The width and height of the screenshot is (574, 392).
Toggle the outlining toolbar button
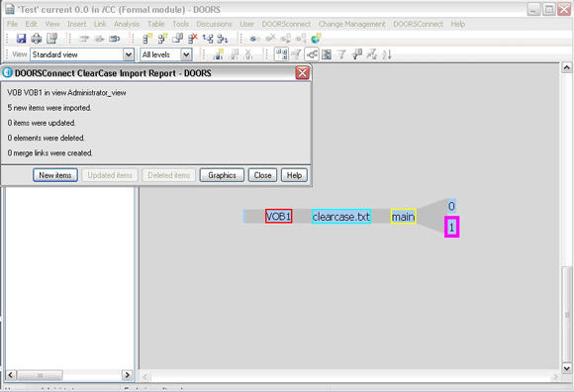[281, 54]
